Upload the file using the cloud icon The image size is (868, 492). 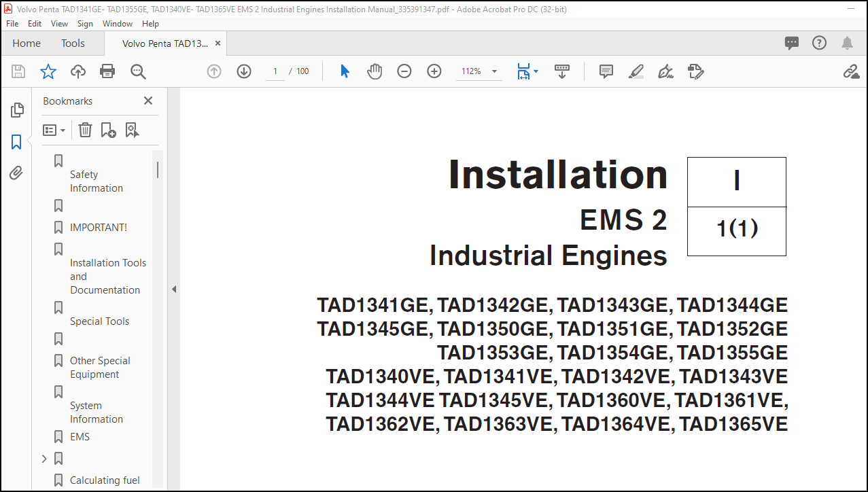point(78,71)
